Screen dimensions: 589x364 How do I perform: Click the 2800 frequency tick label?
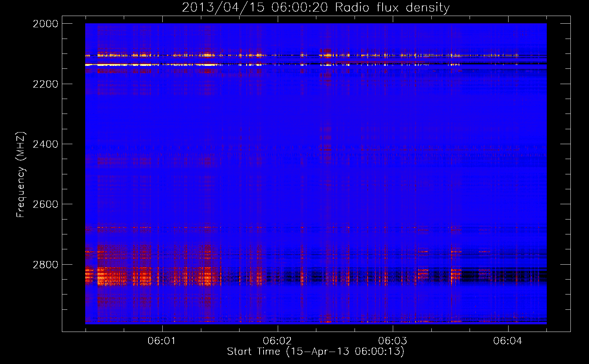[x=46, y=265]
